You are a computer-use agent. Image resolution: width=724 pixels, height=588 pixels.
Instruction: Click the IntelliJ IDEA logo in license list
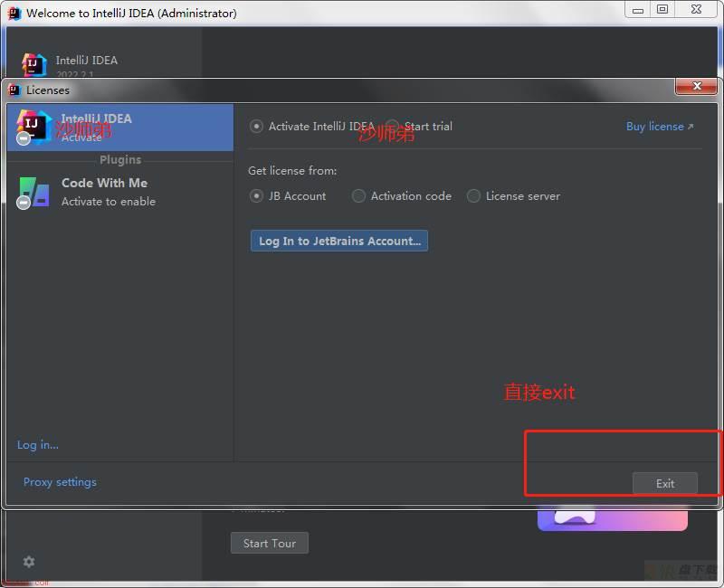pos(33,127)
